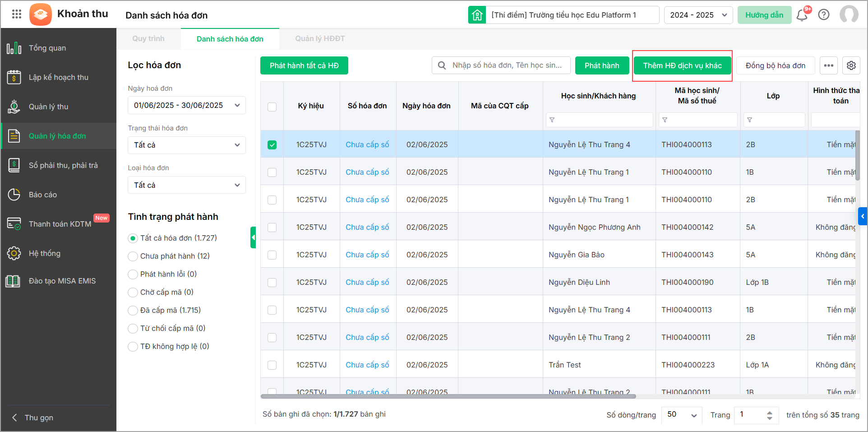Expand the blue side panel arrow

click(x=863, y=216)
